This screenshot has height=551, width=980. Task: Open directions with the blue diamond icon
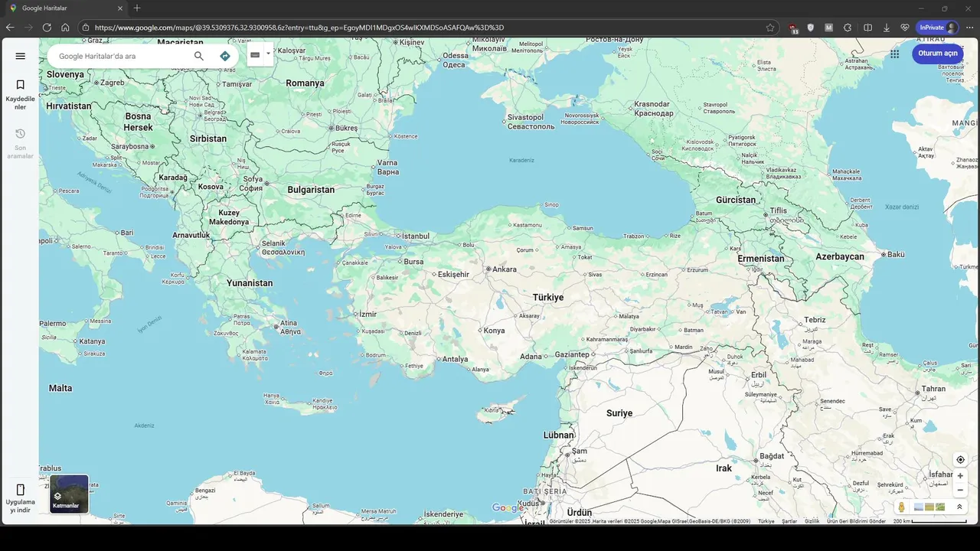(x=225, y=56)
